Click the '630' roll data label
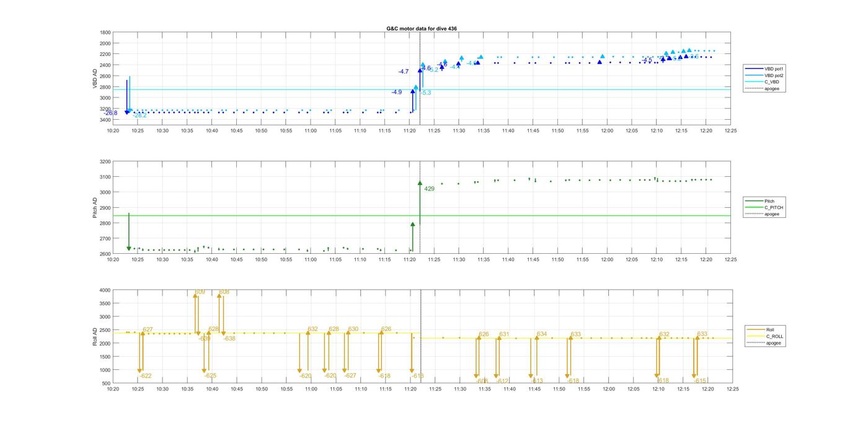The image size is (868, 430). tap(353, 329)
